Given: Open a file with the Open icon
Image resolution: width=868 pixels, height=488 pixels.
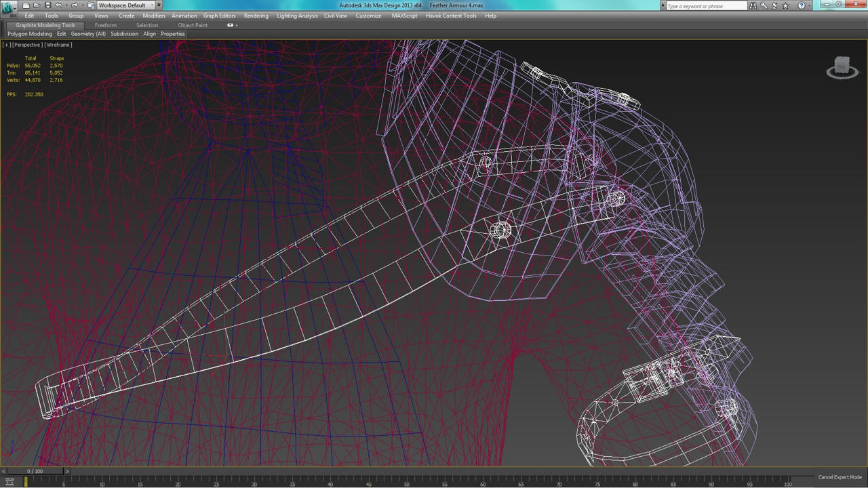Looking at the screenshot, I should (37, 5).
